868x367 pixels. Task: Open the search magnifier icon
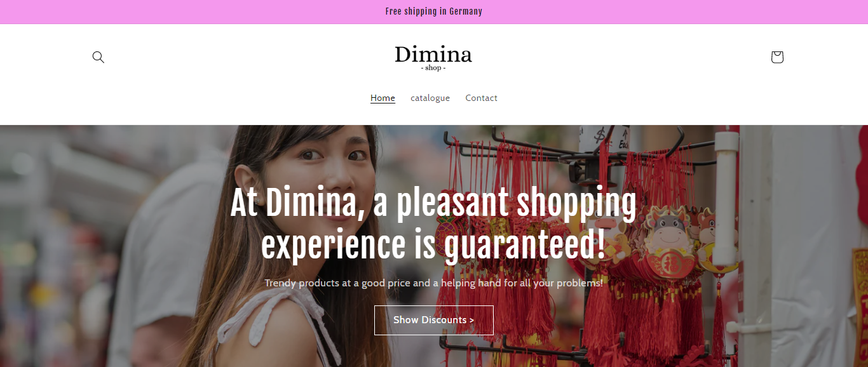click(98, 57)
